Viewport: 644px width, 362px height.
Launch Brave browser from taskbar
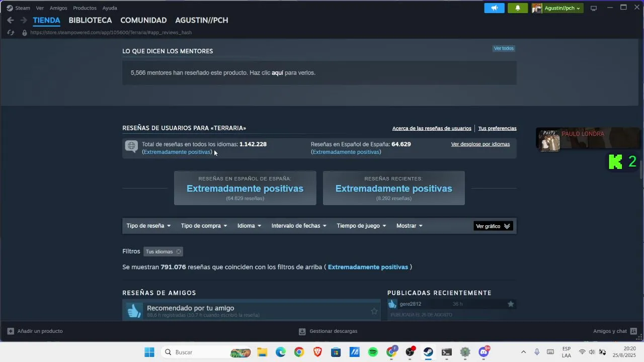(x=317, y=352)
